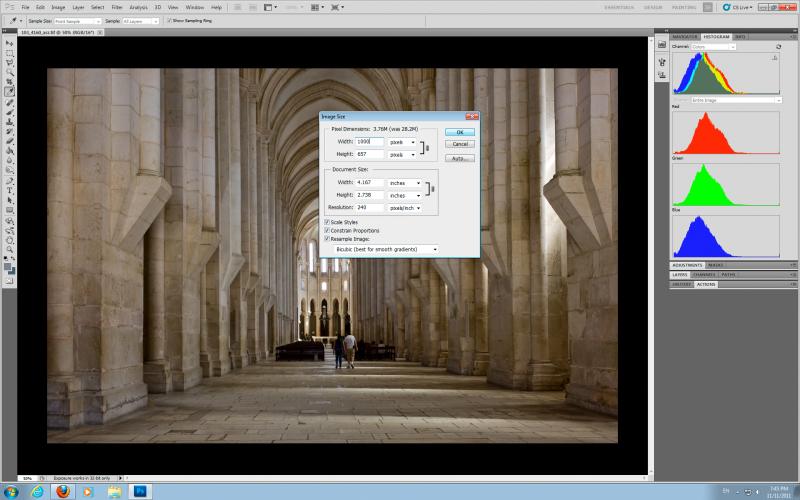Screen dimensions: 800x500
Task: Click the background color swatch
Action: [12, 270]
